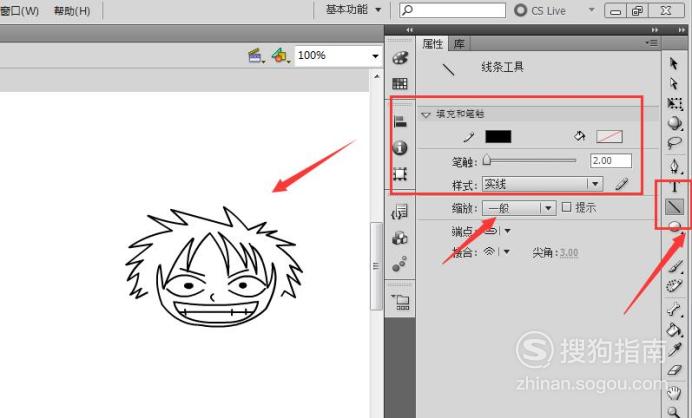
Task: Open the 100% zoom dropdown
Action: 375,56
